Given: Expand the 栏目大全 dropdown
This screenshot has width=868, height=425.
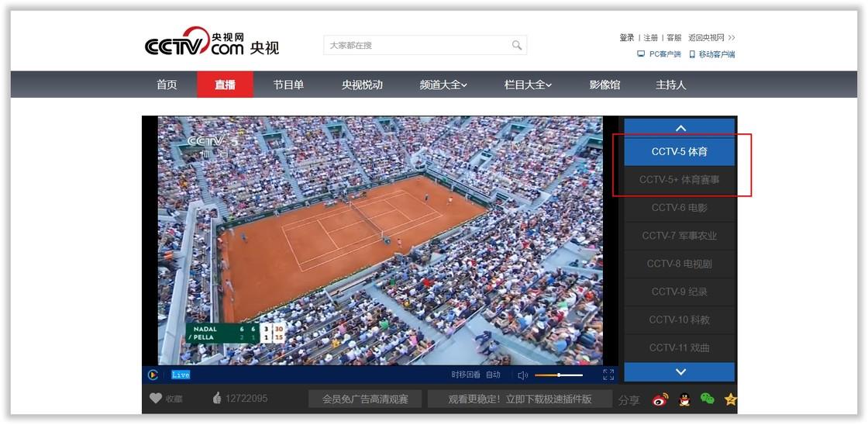Looking at the screenshot, I should click(x=528, y=85).
